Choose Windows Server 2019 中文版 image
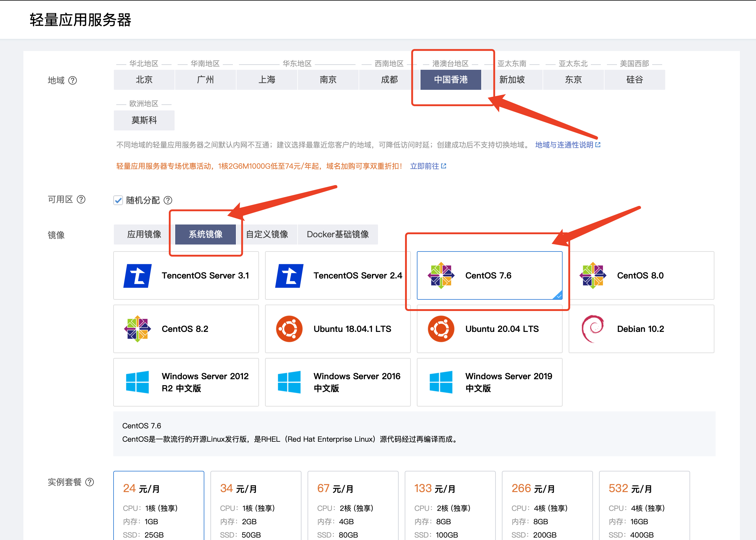Viewport: 756px width, 540px height. coord(489,382)
